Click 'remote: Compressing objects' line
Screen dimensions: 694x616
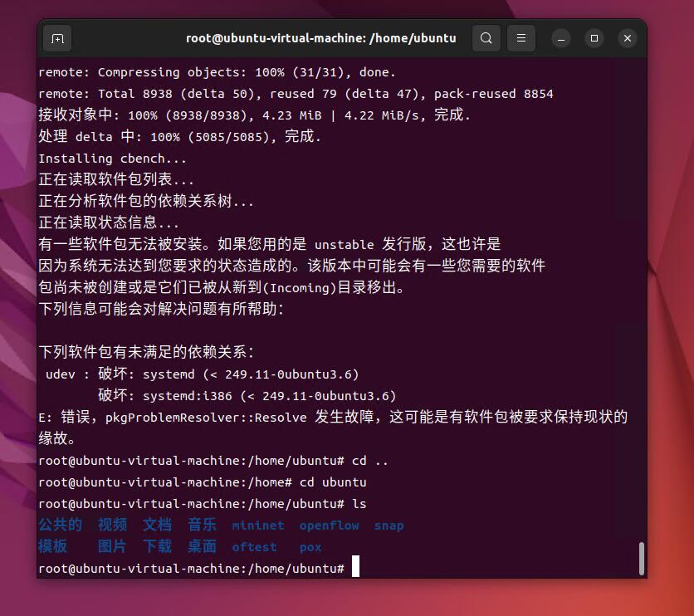click(x=217, y=72)
